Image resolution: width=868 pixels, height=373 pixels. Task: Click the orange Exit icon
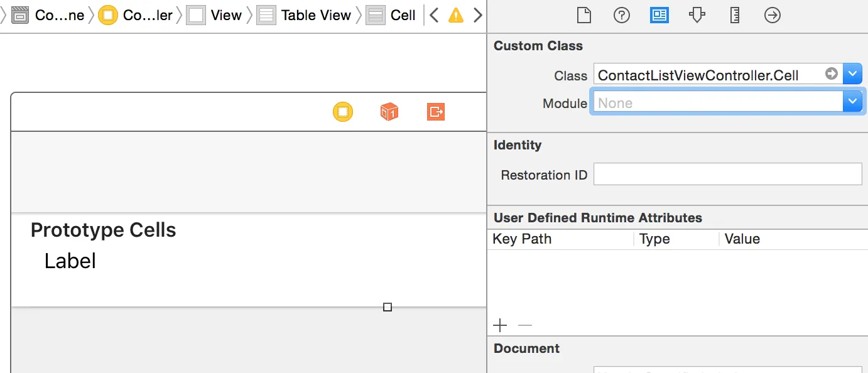436,112
